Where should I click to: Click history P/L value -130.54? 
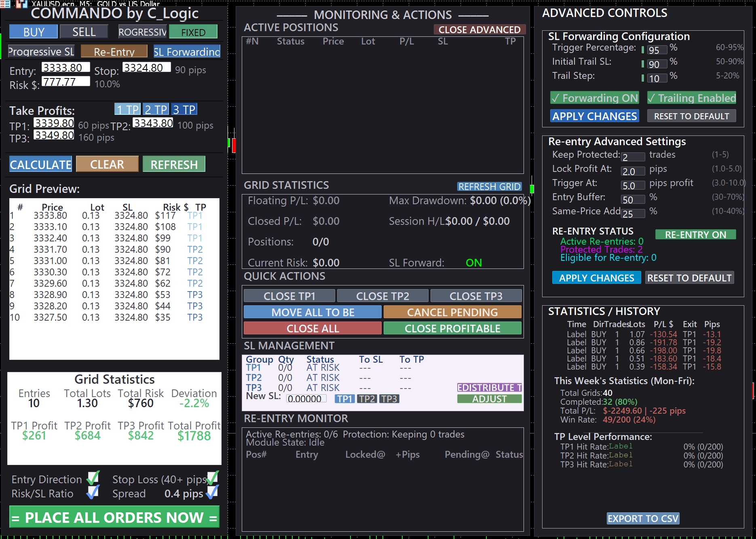[663, 334]
